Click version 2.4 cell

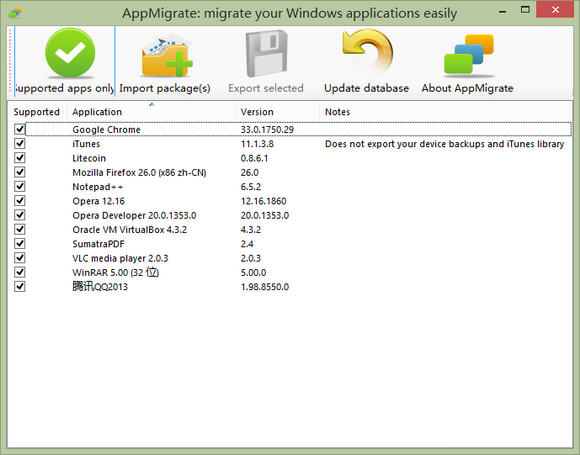[x=247, y=244]
